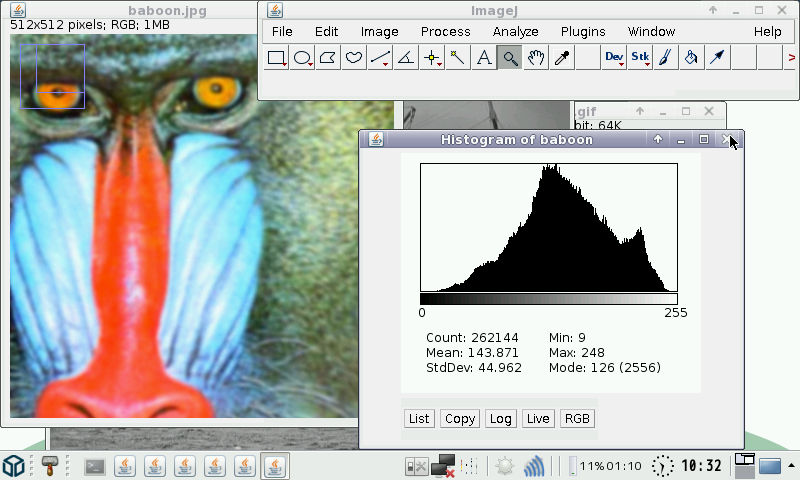Select the Freehand (heart-shaped) selection tool

pyautogui.click(x=354, y=58)
